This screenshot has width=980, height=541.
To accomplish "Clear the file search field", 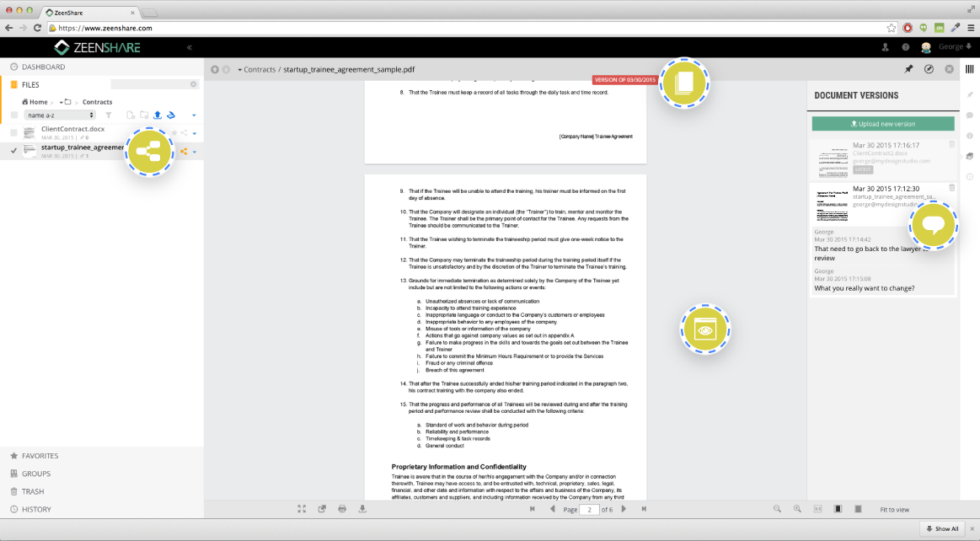I will (x=194, y=84).
